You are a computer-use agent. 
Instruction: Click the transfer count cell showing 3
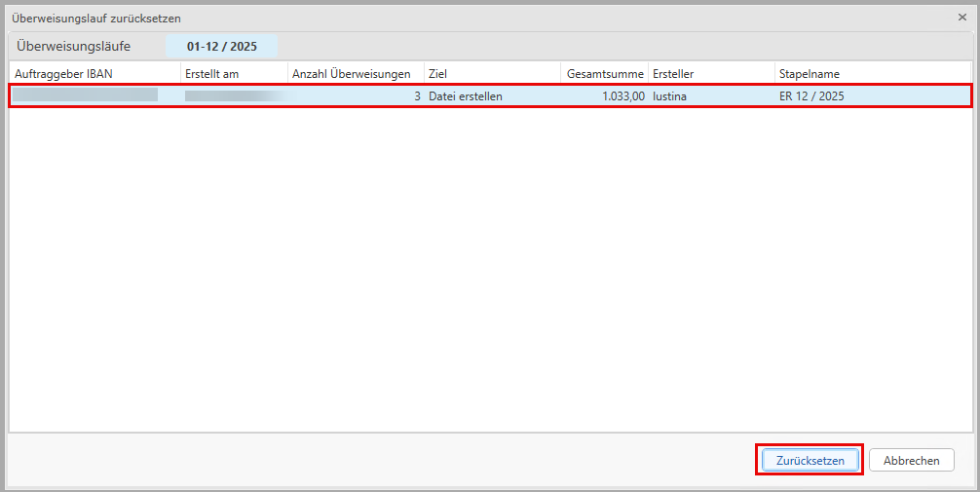(417, 96)
